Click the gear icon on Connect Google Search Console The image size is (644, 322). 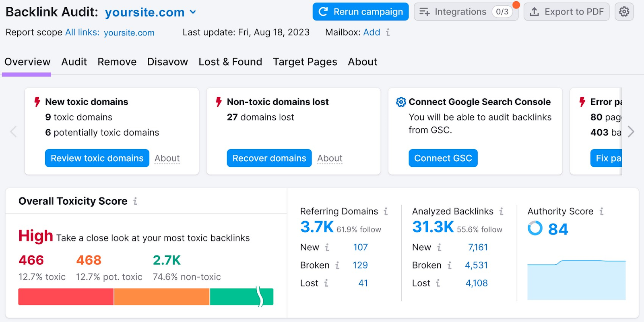click(x=401, y=102)
